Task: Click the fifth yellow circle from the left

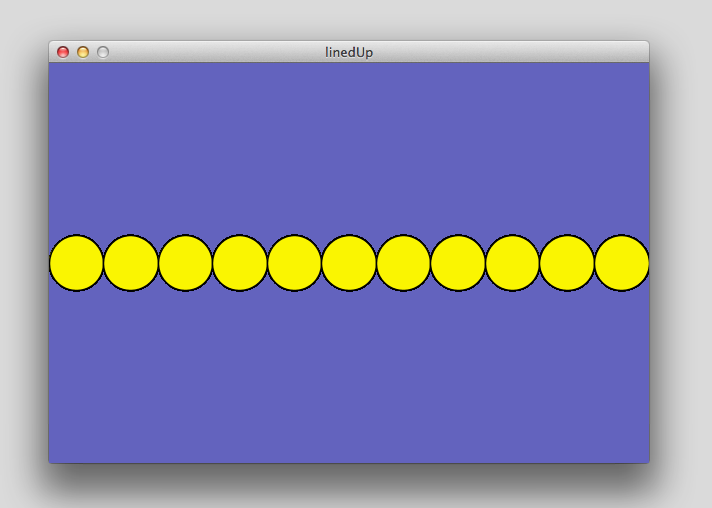Action: coord(294,263)
